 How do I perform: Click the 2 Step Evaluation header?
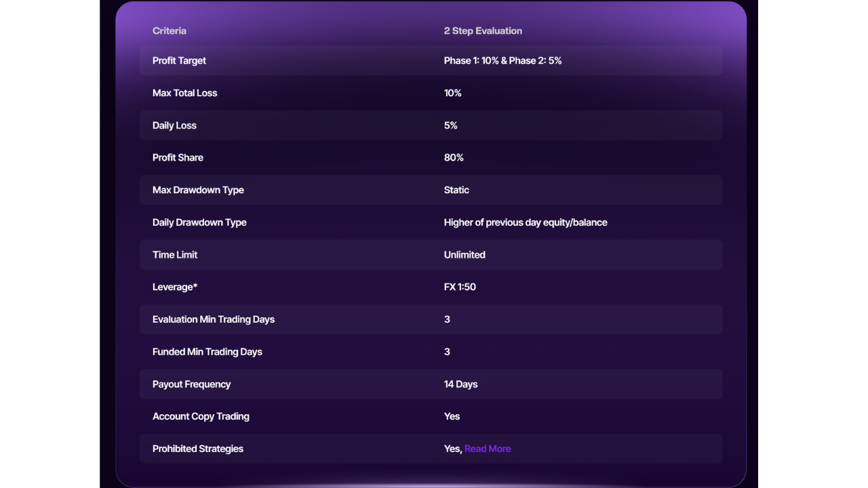pyautogui.click(x=483, y=30)
